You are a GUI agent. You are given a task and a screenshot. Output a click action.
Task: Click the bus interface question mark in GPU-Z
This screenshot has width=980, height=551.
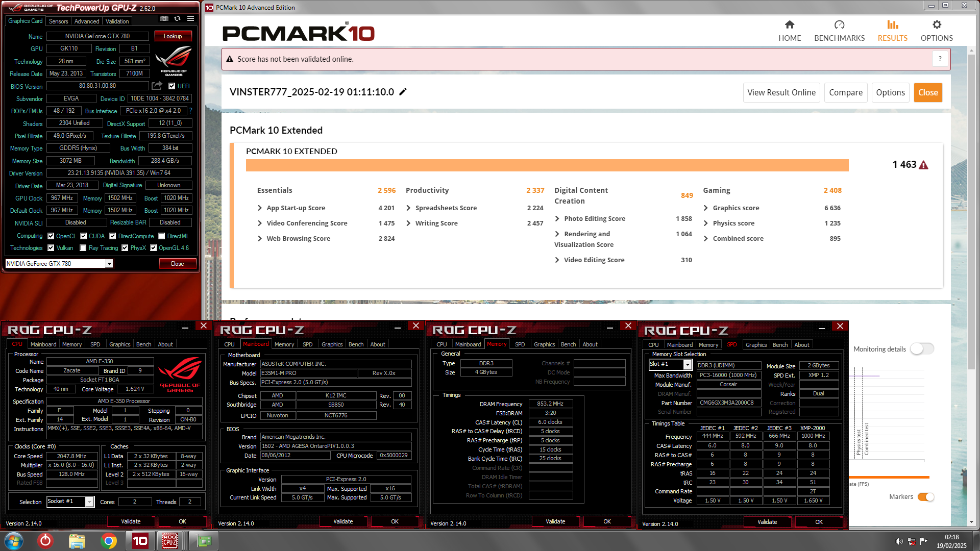(x=190, y=111)
